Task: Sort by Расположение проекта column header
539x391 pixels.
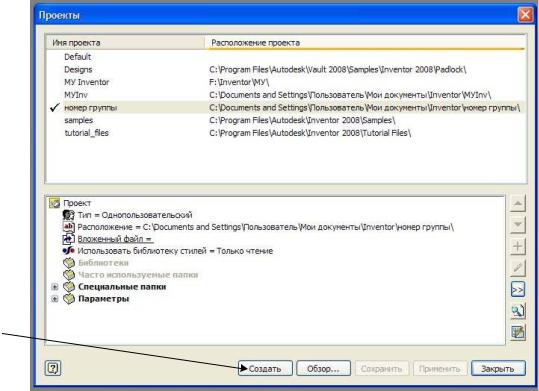Action: pos(365,43)
